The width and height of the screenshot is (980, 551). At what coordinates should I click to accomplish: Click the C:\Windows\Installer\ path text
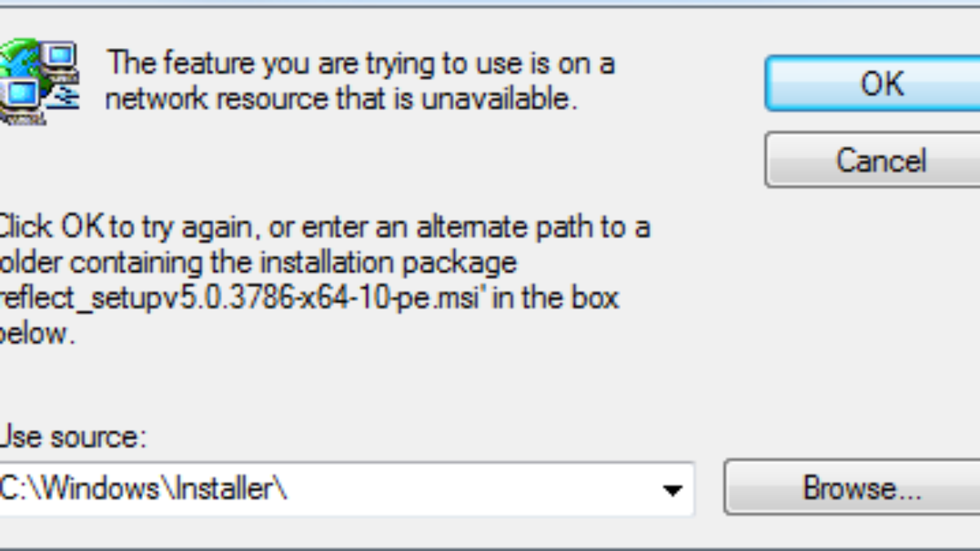[144, 490]
